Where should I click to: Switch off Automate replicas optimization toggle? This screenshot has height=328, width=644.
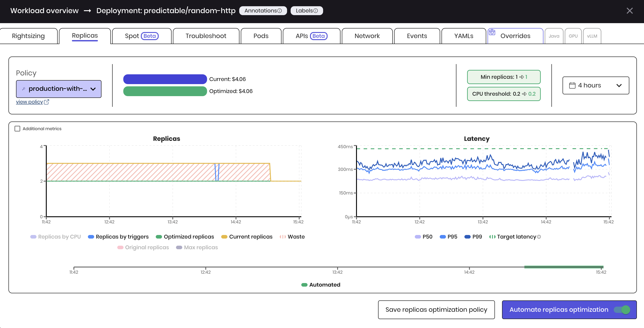(622, 310)
